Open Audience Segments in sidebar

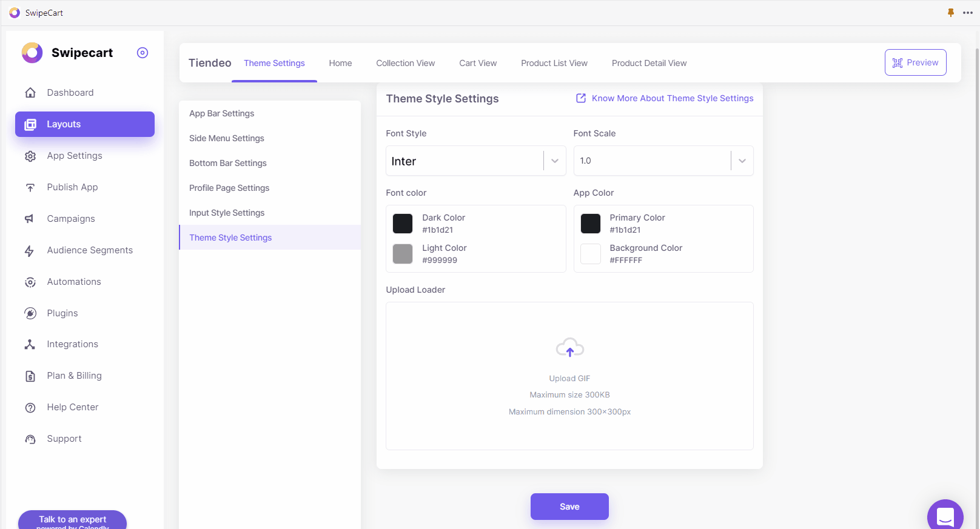(85, 250)
